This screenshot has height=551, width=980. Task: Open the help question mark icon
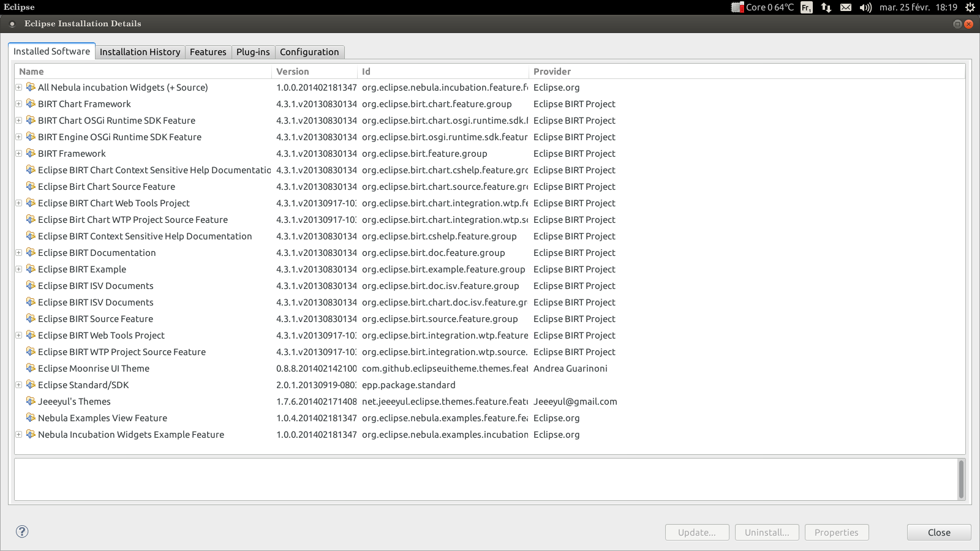coord(22,531)
